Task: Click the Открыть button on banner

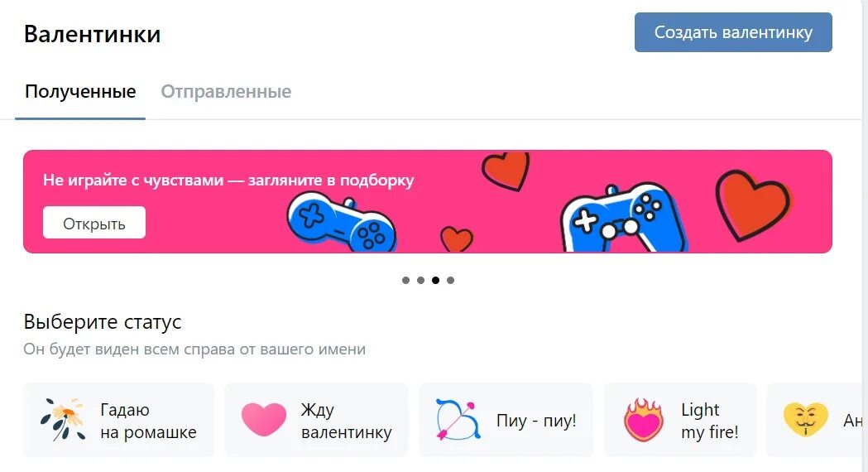Action: click(x=94, y=223)
